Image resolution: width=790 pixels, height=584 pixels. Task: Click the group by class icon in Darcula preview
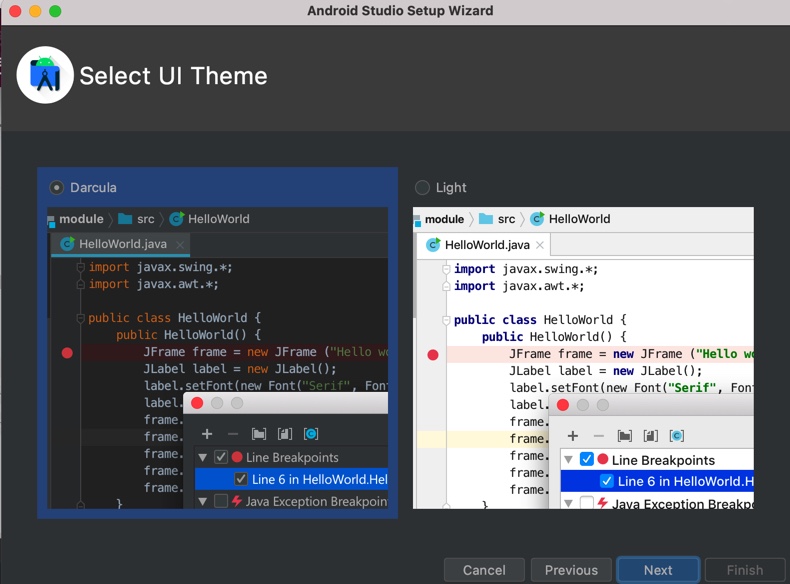pos(311,434)
